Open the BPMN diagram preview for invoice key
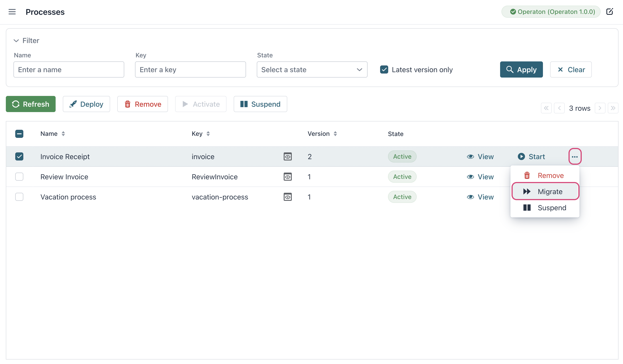 pos(288,156)
